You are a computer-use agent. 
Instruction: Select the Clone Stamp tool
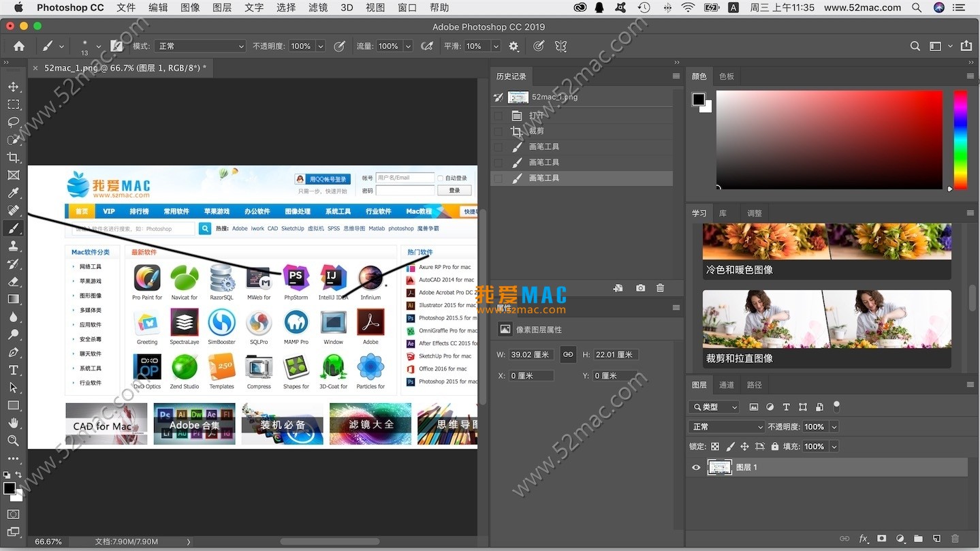click(14, 246)
